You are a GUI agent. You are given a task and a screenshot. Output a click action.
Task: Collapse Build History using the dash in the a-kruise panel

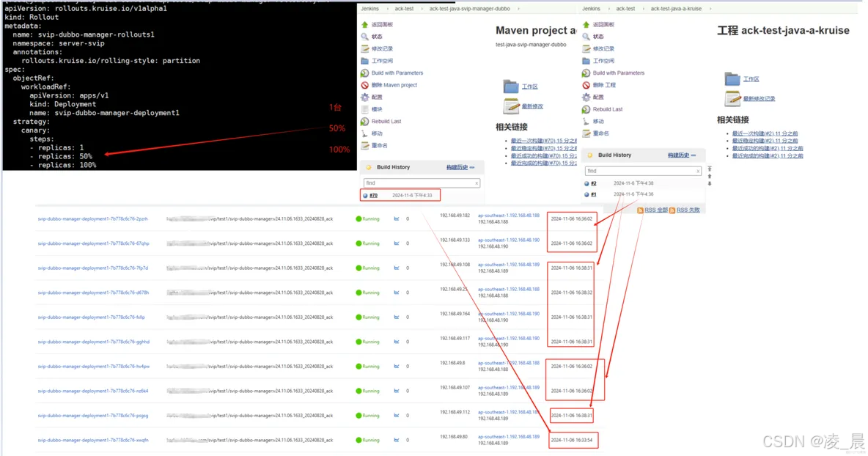[x=694, y=155]
